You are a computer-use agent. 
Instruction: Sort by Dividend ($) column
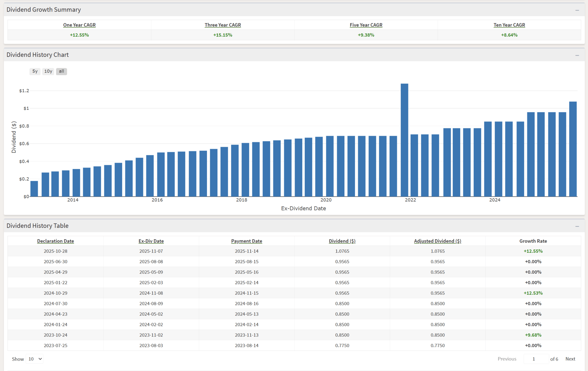pos(342,241)
